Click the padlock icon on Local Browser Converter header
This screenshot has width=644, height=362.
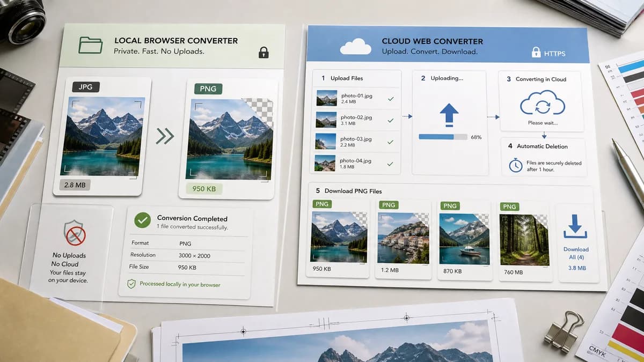[x=264, y=52]
